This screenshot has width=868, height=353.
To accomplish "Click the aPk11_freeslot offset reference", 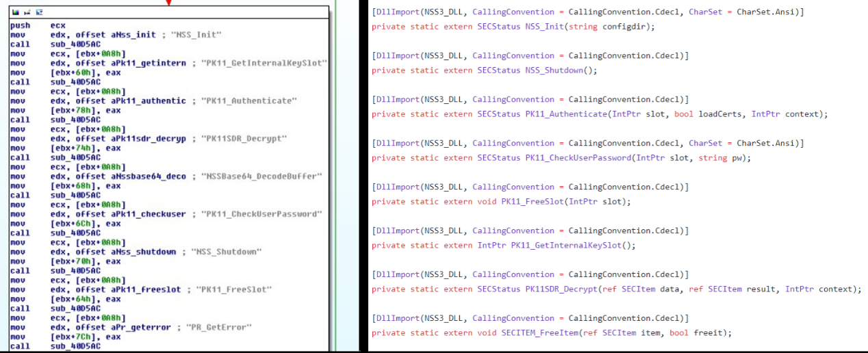I will (x=154, y=289).
